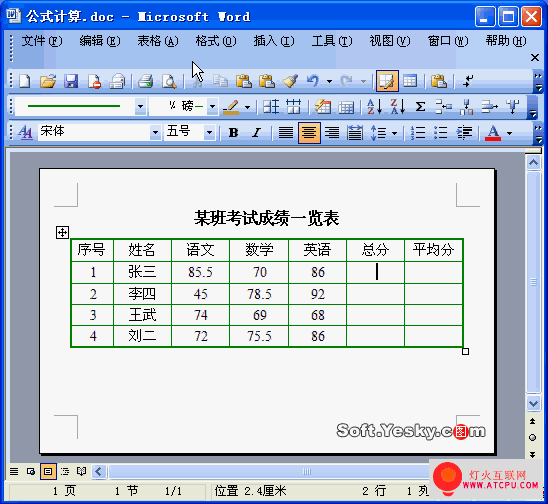Click the Format Painter brush icon
The width and height of the screenshot is (548, 504).
tap(290, 81)
